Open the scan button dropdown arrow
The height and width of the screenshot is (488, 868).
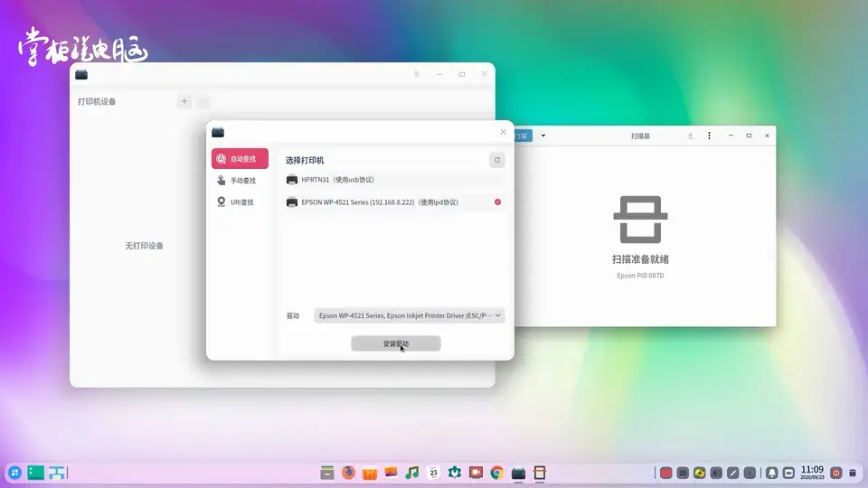542,136
